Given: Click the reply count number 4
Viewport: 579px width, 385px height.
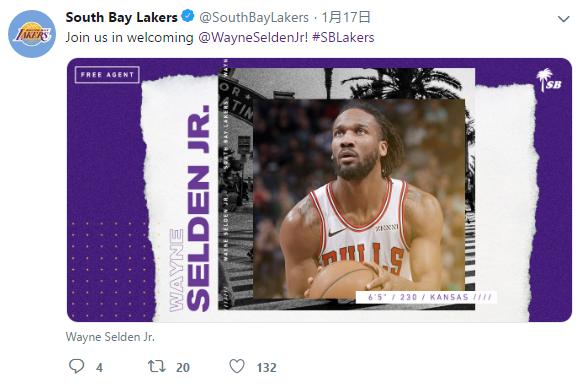Looking at the screenshot, I should click(x=99, y=368).
